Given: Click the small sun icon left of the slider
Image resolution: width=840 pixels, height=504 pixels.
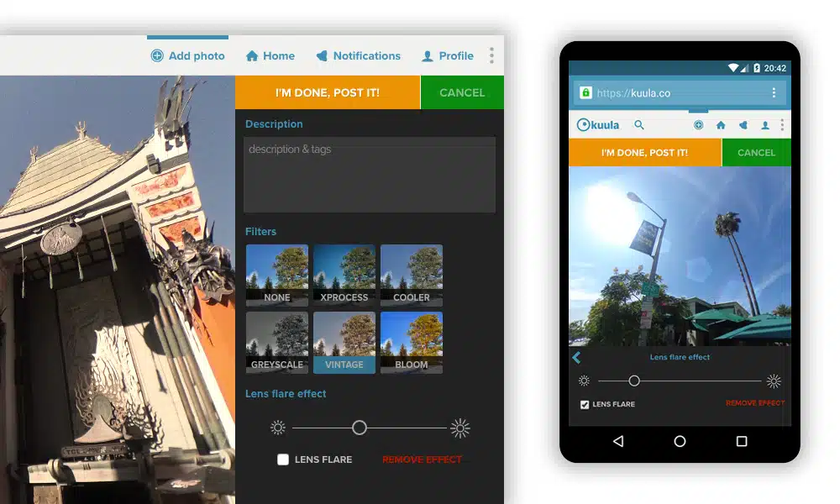Looking at the screenshot, I should 278,427.
